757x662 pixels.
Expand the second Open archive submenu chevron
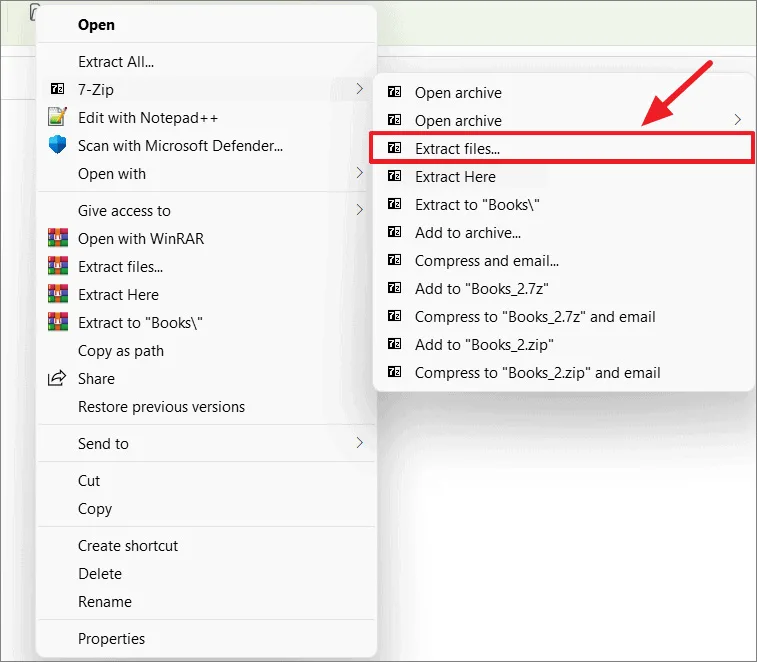pos(737,120)
